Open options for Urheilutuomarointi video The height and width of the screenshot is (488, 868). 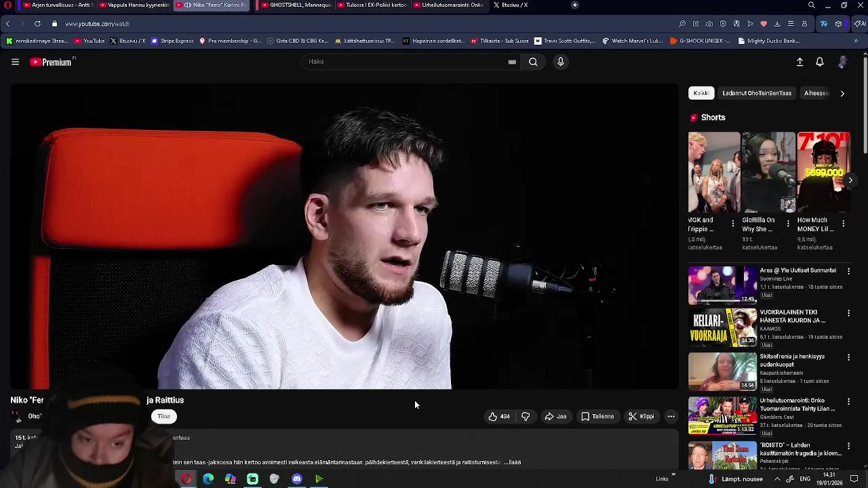click(x=848, y=401)
